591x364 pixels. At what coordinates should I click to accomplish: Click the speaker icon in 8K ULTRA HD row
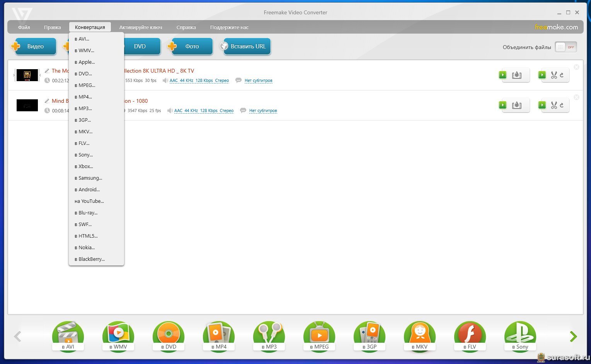[x=165, y=80]
